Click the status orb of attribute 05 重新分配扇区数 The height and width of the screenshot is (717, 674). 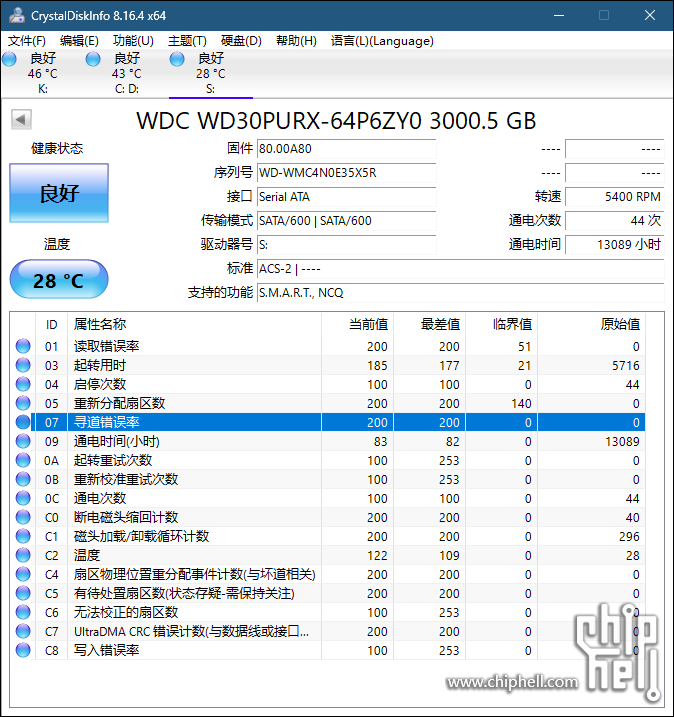(x=23, y=403)
